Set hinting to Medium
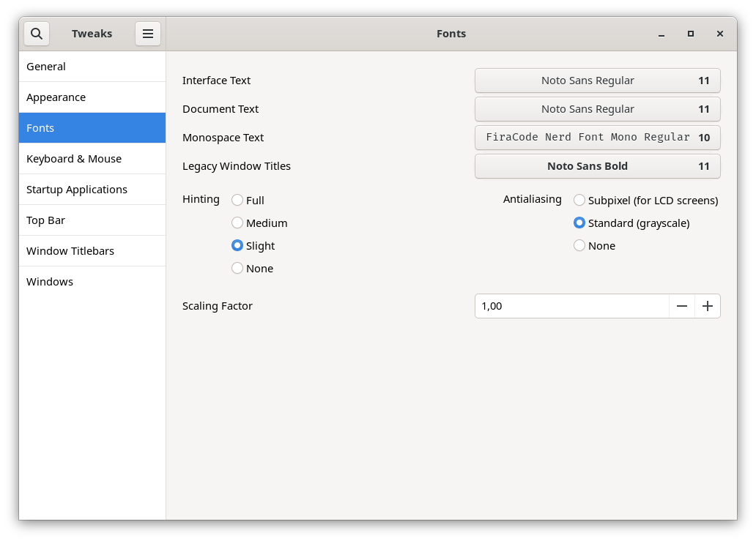 237,223
